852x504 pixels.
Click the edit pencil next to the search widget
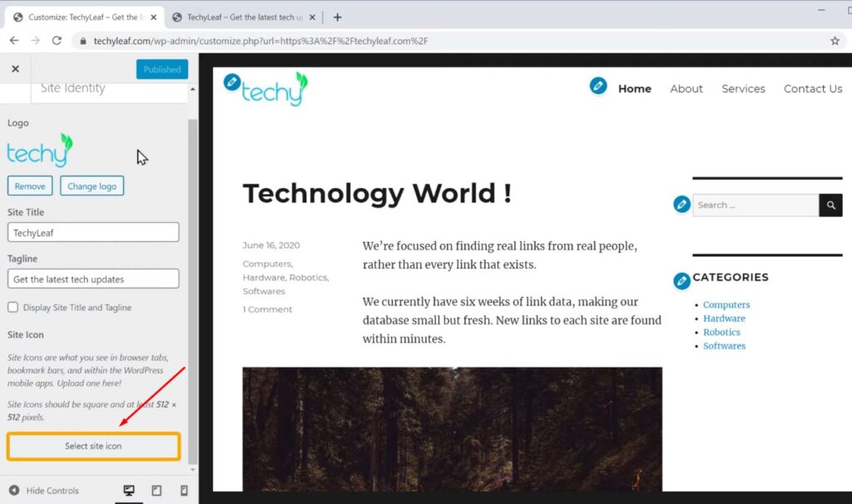click(681, 205)
